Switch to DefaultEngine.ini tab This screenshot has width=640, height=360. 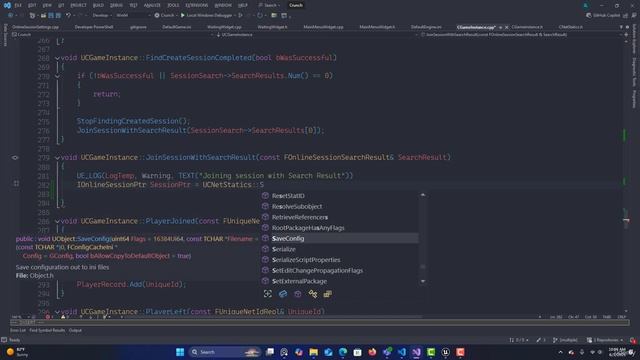[426, 27]
